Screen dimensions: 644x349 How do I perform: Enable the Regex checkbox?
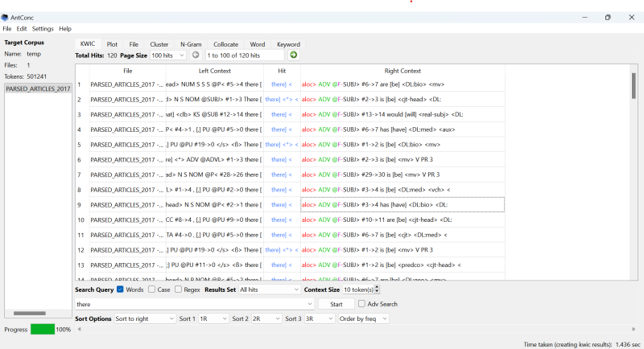[178, 289]
